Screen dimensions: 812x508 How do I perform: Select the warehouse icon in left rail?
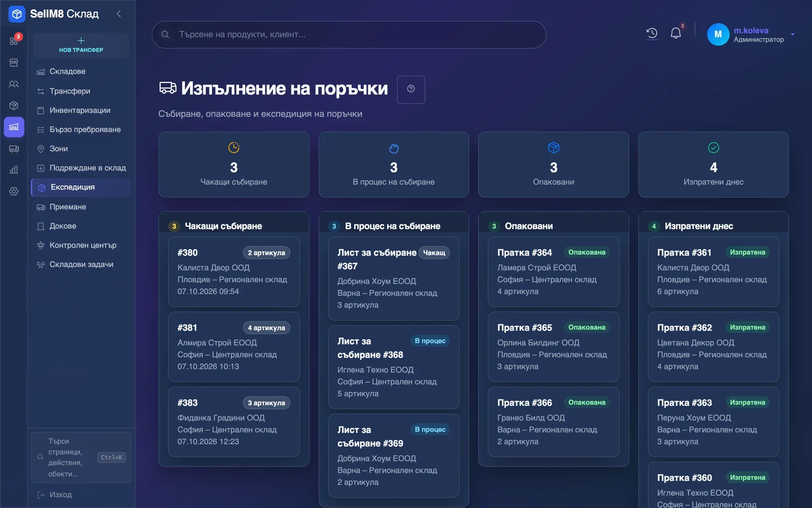[x=14, y=127]
